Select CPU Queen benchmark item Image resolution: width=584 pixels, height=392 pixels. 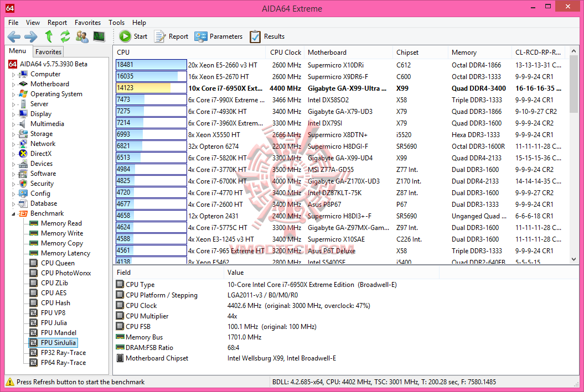58,263
